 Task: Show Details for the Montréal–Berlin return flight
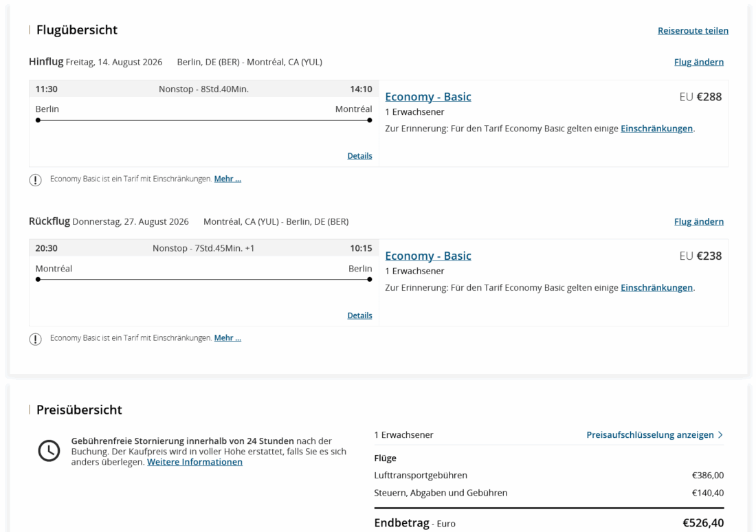(359, 315)
